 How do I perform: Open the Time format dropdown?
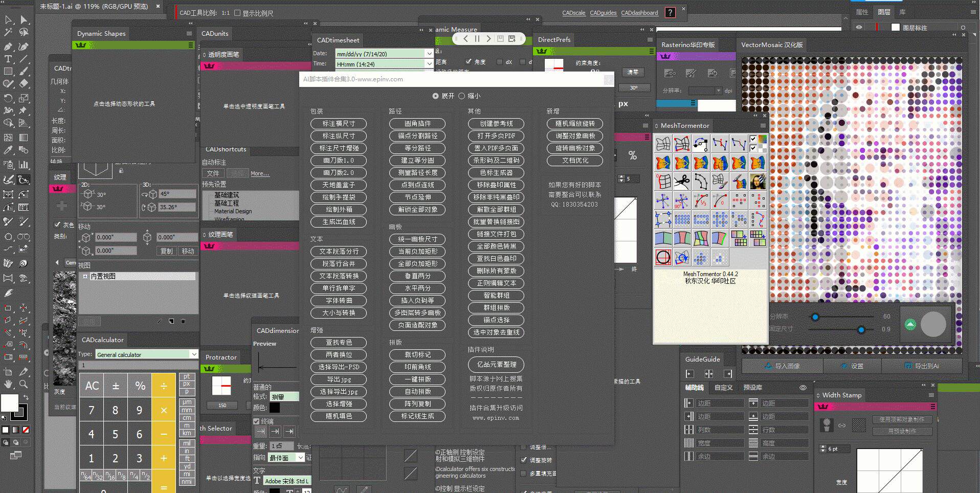click(x=429, y=64)
